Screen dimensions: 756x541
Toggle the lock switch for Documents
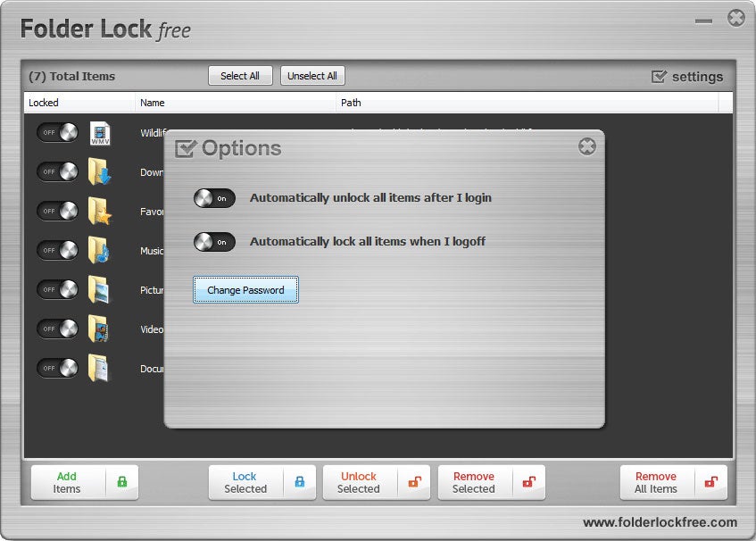tap(57, 369)
